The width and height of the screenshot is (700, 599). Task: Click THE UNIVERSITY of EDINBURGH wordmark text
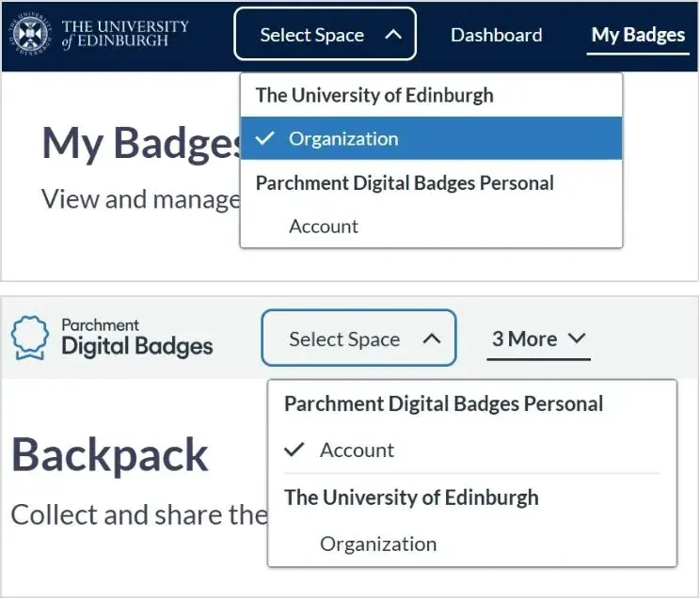[125, 34]
